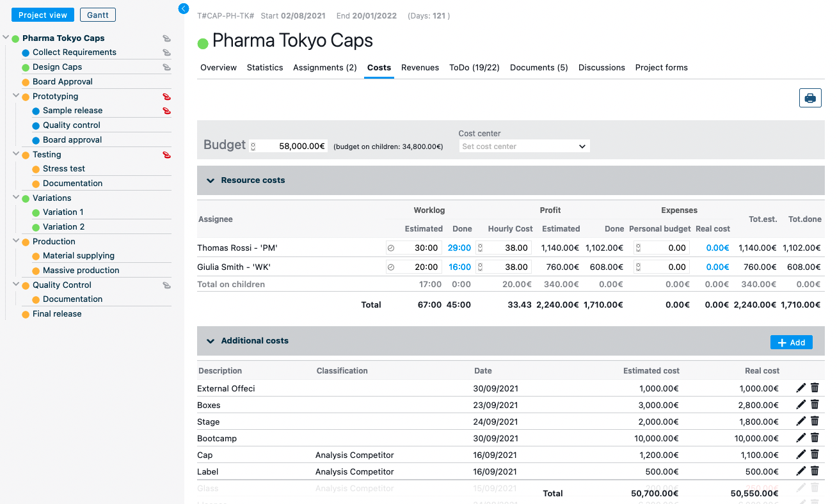
Task: Delete the Bootcamp cost with trash icon
Action: point(815,438)
